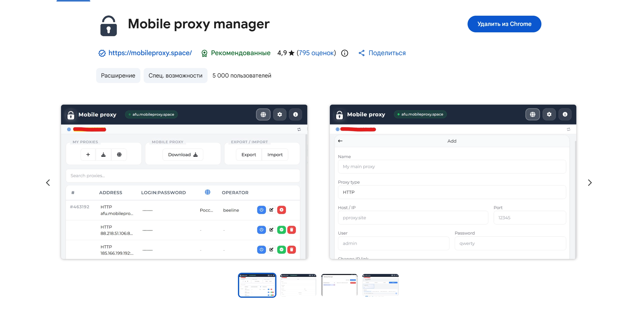Open the 795 оценок ratings link
The width and height of the screenshot is (644, 312).
(x=316, y=53)
